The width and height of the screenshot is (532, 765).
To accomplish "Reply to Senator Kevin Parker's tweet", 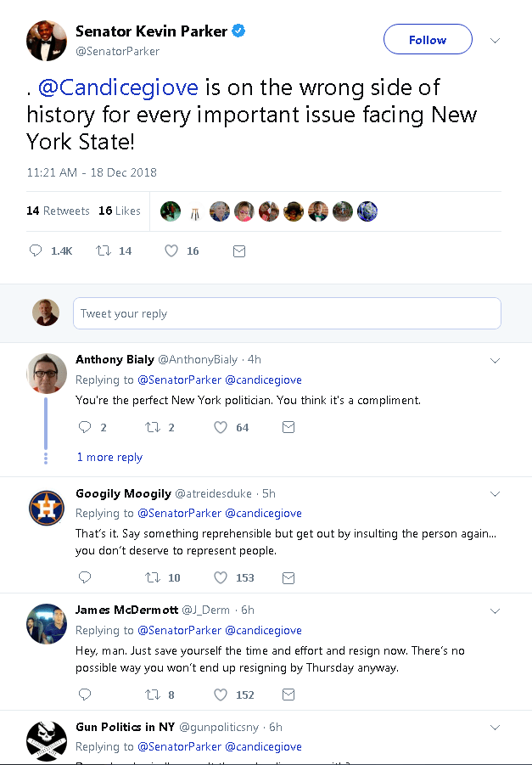I will click(x=35, y=250).
